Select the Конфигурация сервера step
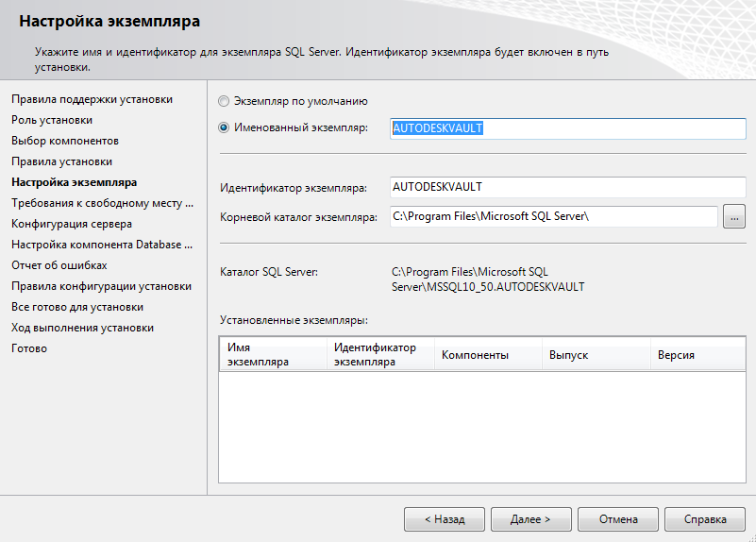Image resolution: width=756 pixels, height=542 pixels. [x=72, y=224]
